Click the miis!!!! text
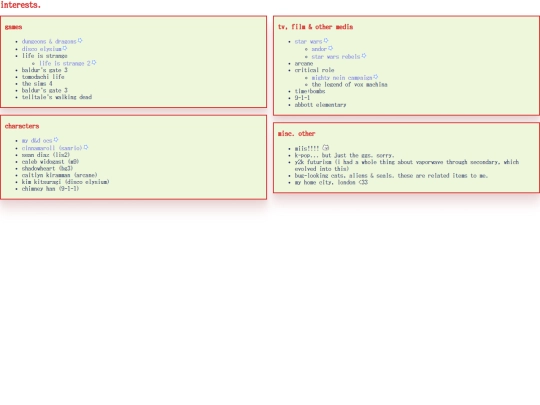Image resolution: width=540 pixels, height=405 pixels. click(x=307, y=149)
